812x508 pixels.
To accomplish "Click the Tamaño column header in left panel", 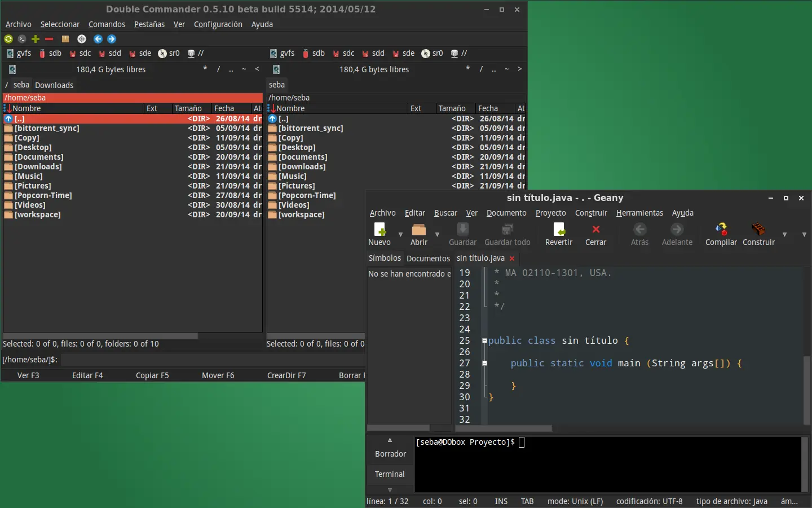I will [x=191, y=108].
